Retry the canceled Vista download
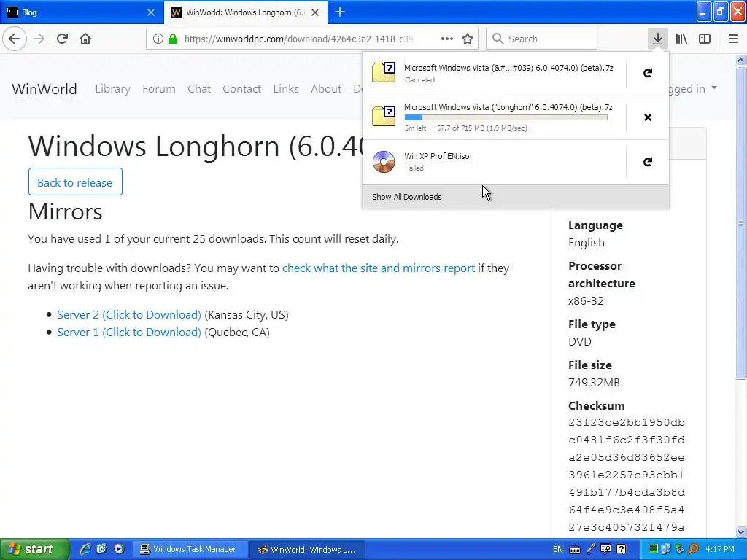747x560 pixels. (x=648, y=73)
